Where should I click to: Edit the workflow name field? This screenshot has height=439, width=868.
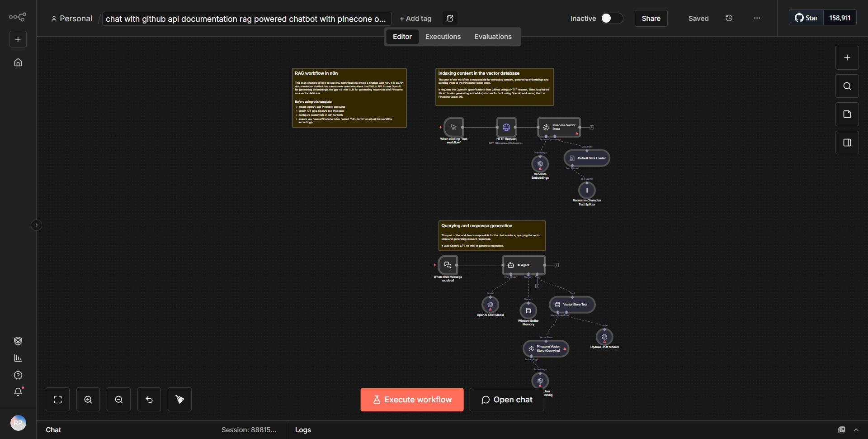click(x=246, y=19)
